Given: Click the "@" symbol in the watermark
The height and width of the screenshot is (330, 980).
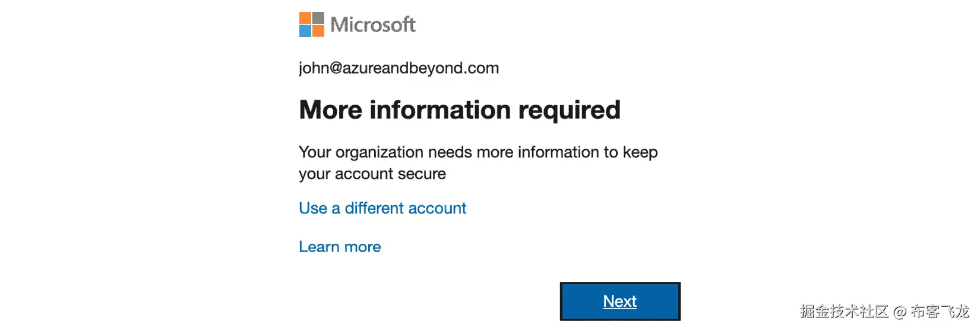Looking at the screenshot, I should [899, 312].
